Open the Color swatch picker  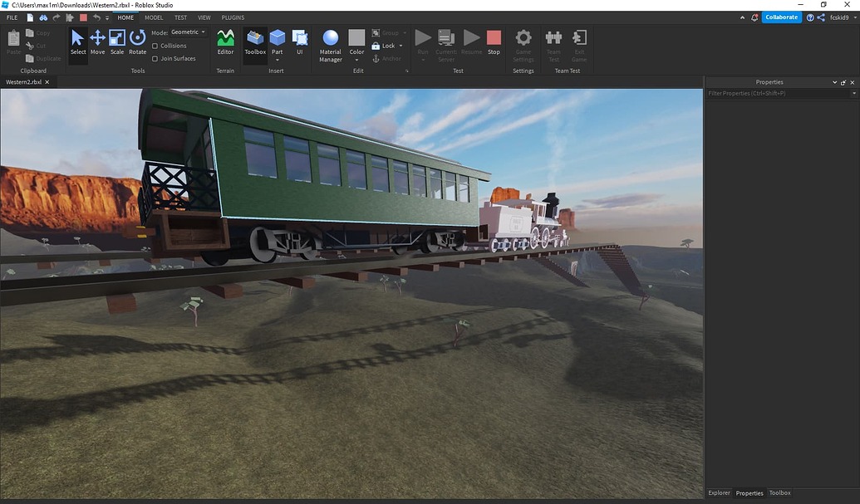pyautogui.click(x=356, y=38)
